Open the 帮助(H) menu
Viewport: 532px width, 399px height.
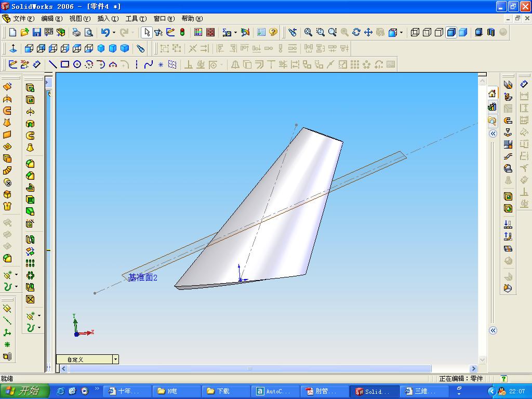192,19
